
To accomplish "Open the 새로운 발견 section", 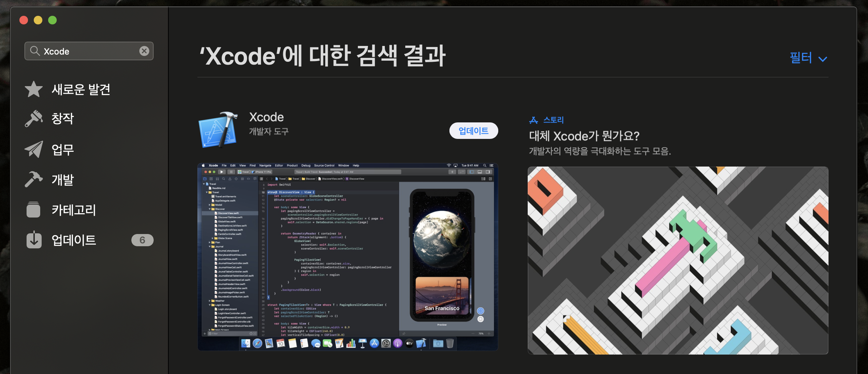I will (81, 89).
